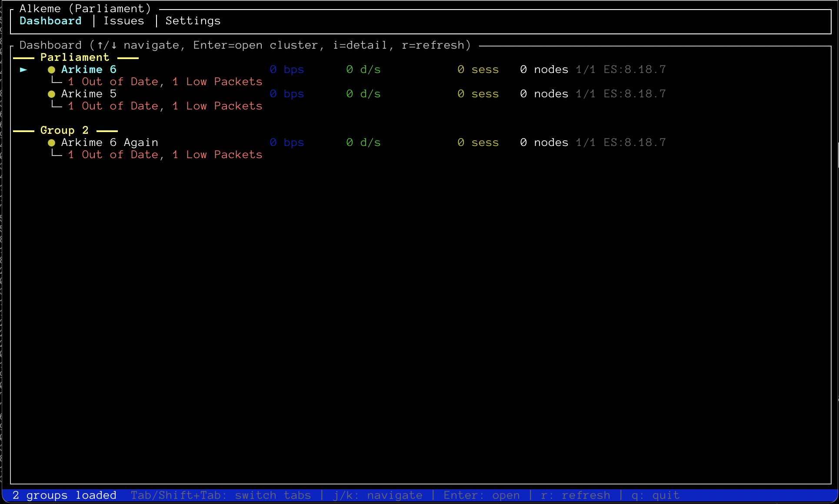Click the tree branch icon under Arkime 6
The width and height of the screenshot is (839, 504).
click(57, 81)
